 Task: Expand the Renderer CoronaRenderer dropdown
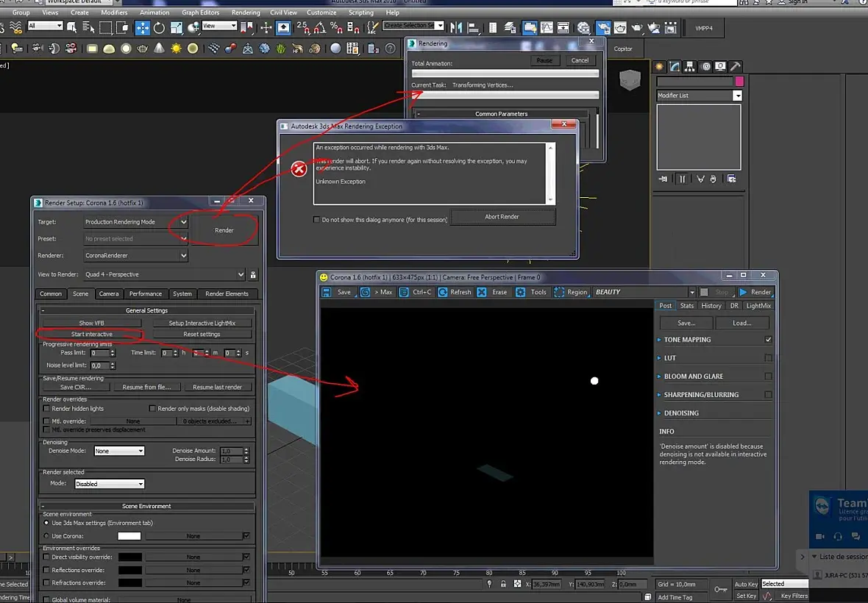point(183,256)
